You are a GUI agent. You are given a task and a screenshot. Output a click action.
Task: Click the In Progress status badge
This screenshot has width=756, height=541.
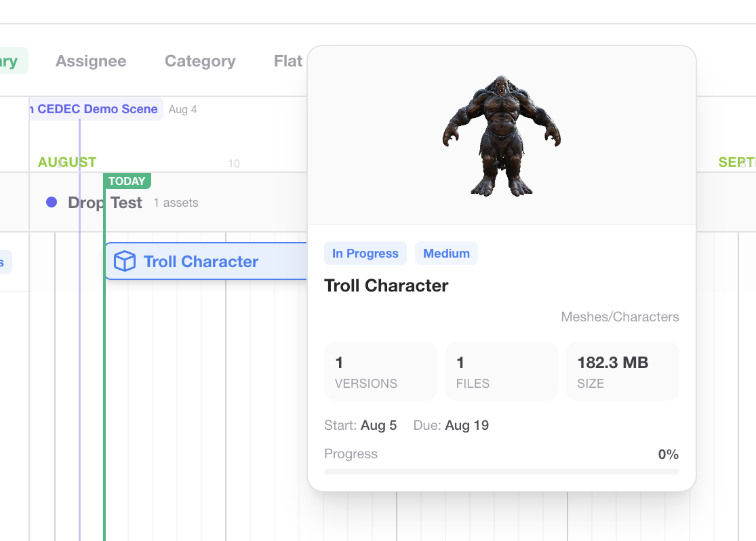365,253
